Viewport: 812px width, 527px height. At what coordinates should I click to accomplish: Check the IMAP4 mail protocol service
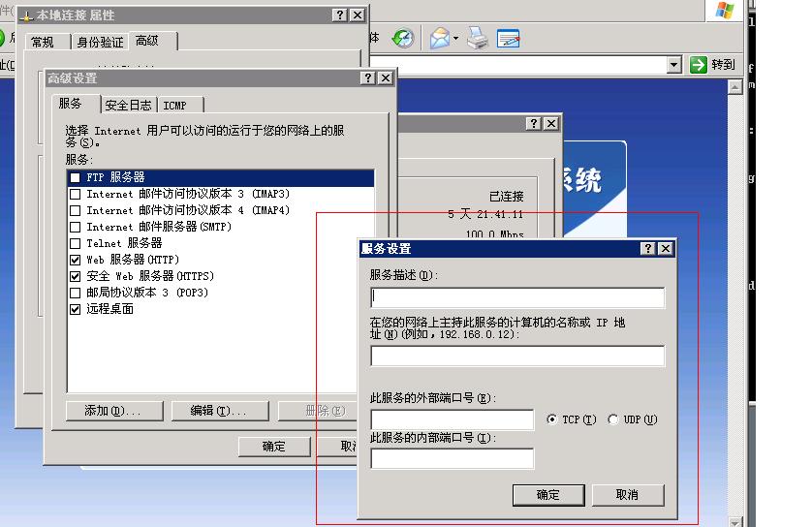[x=75, y=210]
